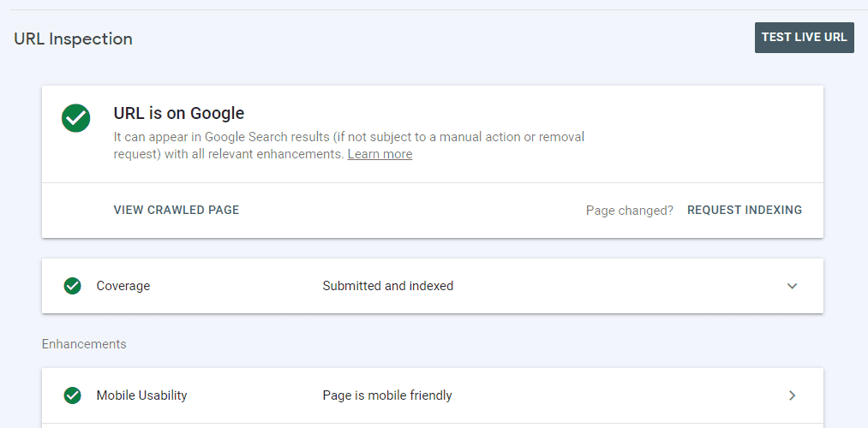The image size is (868, 428).
Task: Click the Coverage label text
Action: click(x=123, y=286)
